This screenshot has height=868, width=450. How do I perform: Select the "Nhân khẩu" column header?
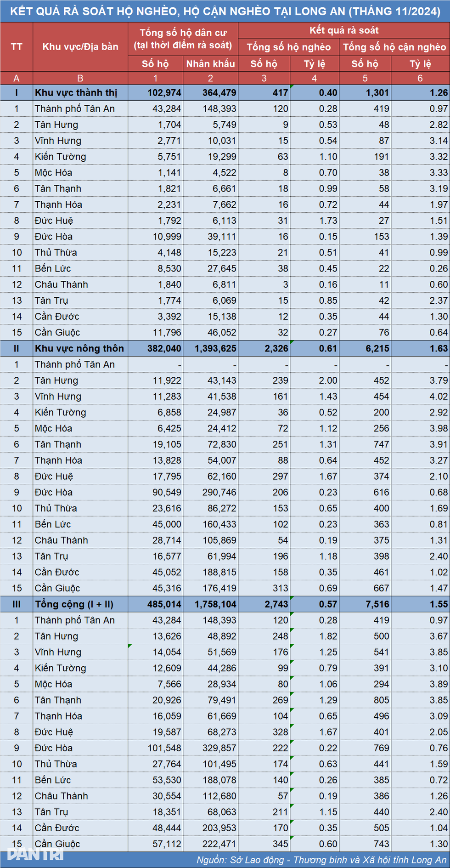(x=210, y=64)
